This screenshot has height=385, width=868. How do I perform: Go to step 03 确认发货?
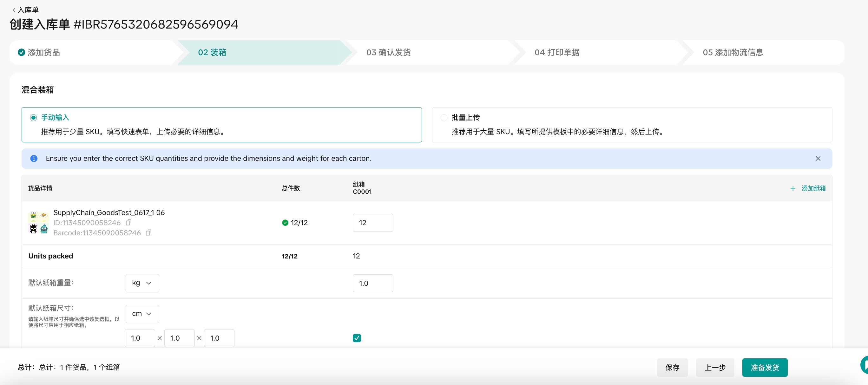coord(388,52)
